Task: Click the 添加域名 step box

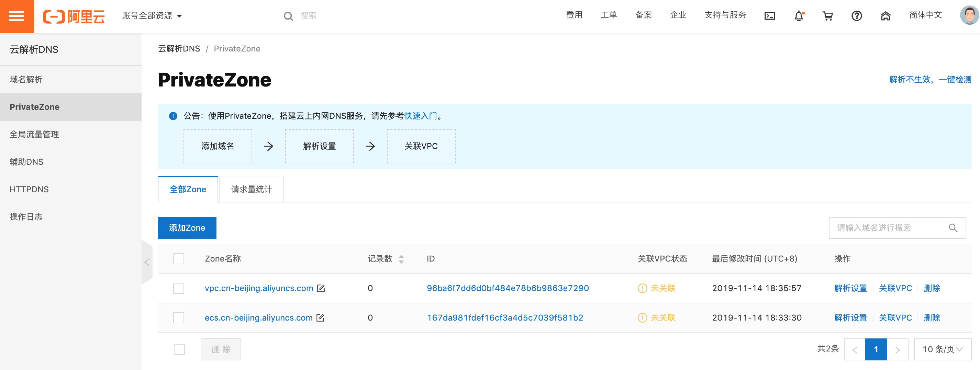Action: (218, 146)
